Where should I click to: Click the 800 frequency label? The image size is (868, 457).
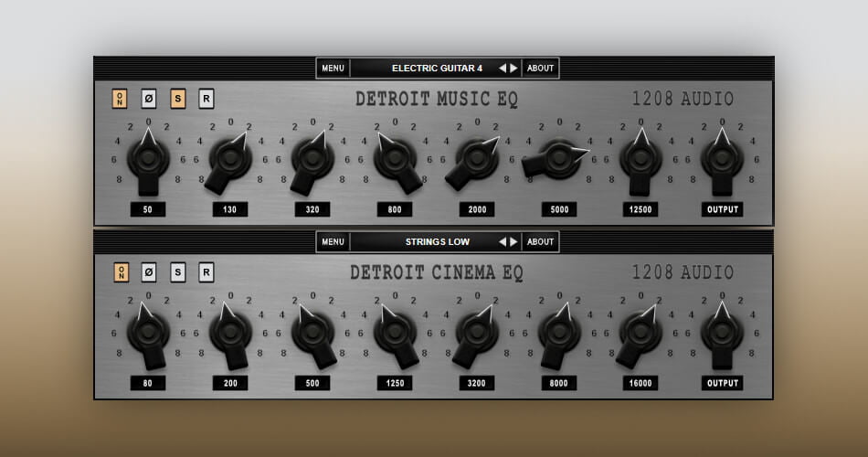pos(395,209)
